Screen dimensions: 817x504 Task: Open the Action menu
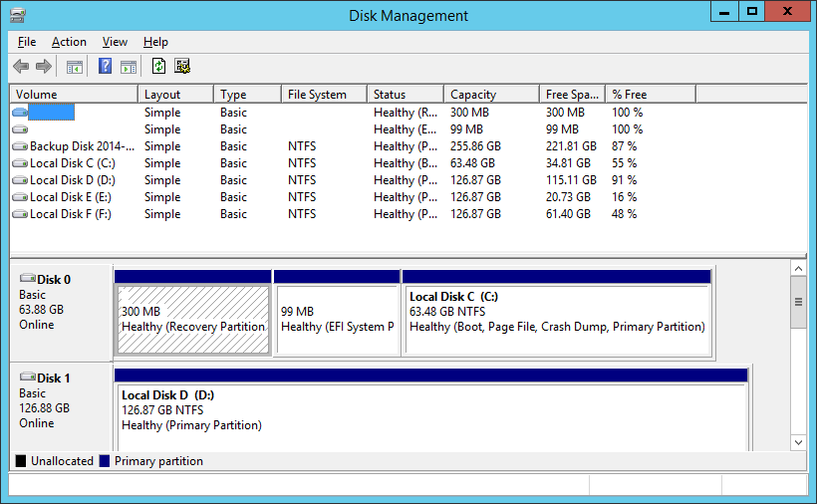[69, 42]
